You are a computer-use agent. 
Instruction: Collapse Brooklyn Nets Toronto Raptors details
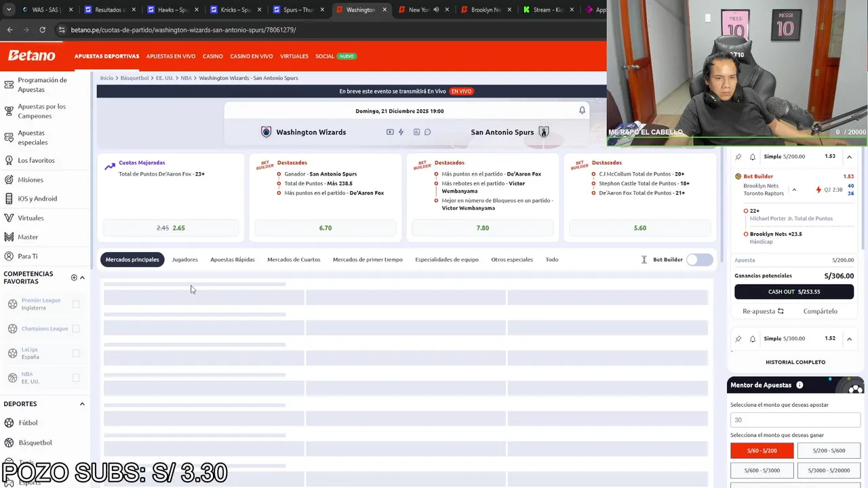pyautogui.click(x=794, y=190)
